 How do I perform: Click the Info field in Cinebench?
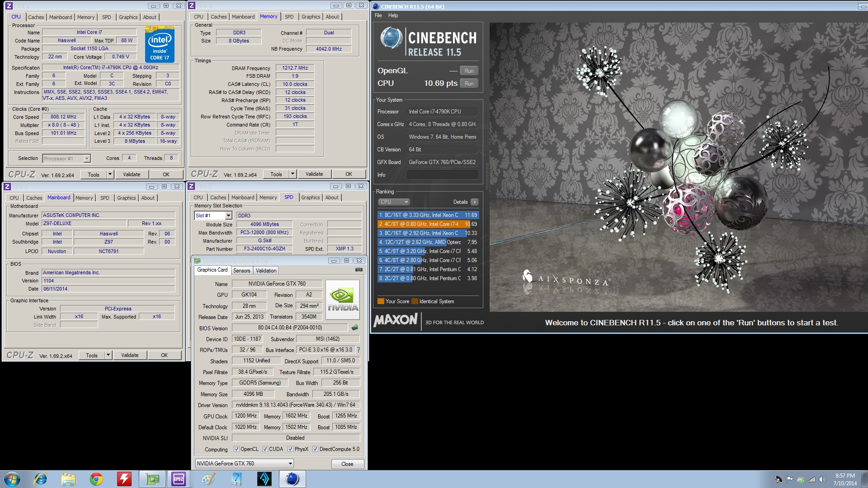click(x=442, y=175)
